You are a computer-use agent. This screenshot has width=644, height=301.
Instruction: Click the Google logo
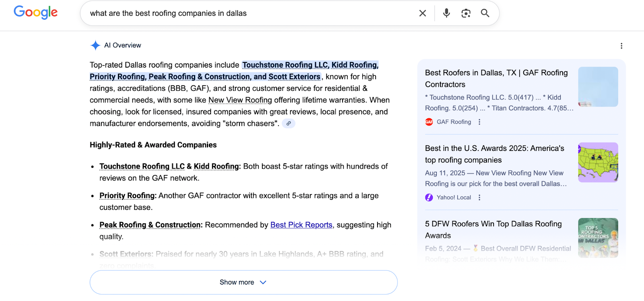pos(36,12)
